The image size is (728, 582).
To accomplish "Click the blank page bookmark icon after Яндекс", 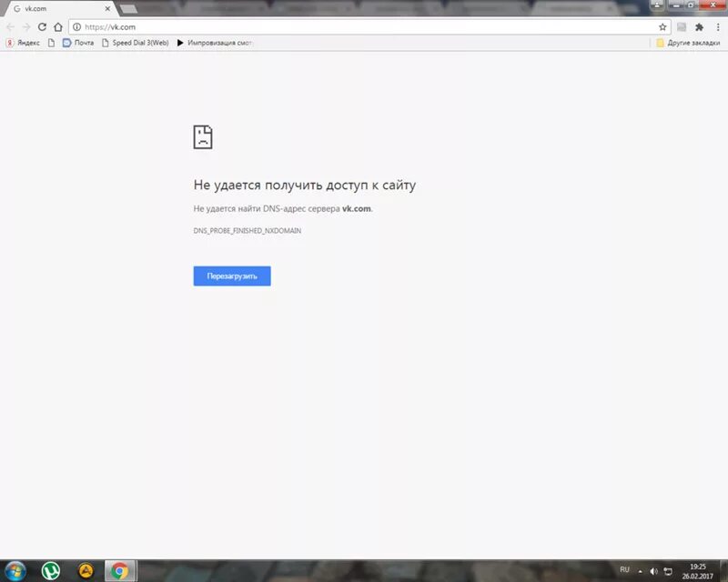I will pos(52,43).
